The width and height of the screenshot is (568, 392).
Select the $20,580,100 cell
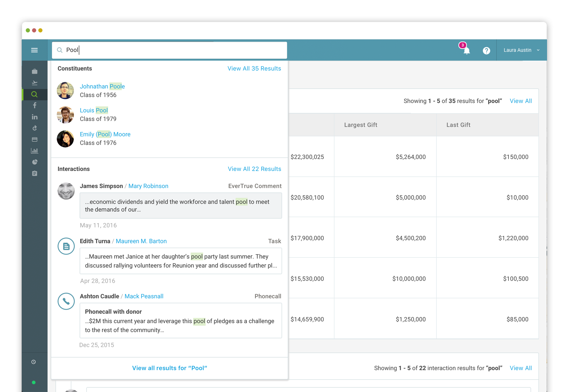307,197
